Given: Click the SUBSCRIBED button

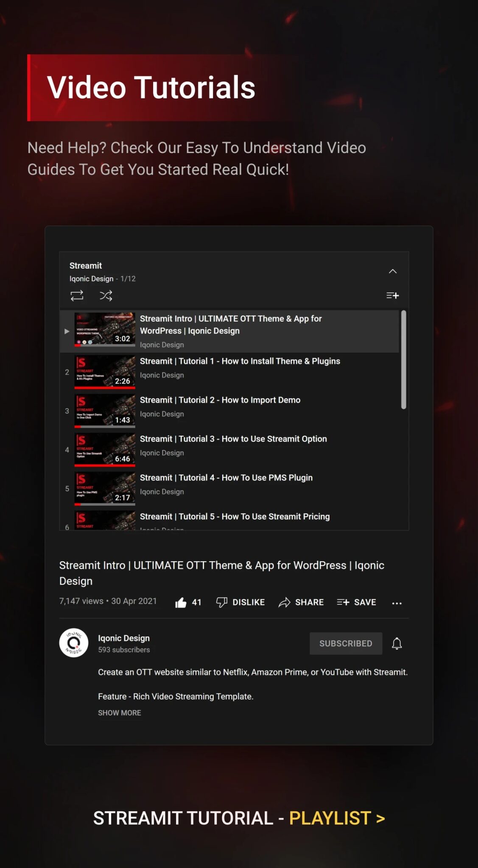Looking at the screenshot, I should [x=346, y=643].
